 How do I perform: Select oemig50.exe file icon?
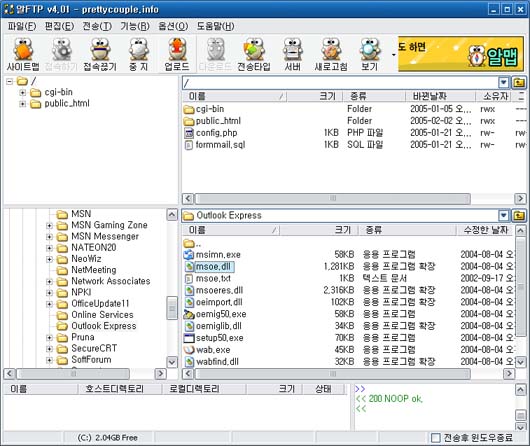click(x=189, y=314)
